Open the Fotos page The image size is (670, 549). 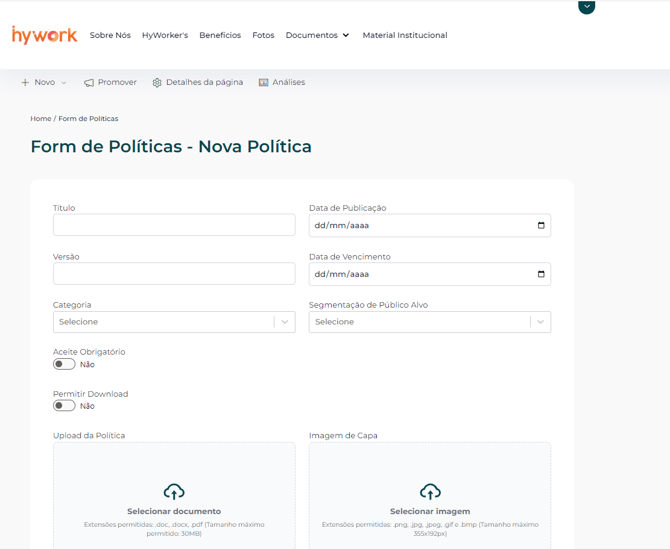(x=263, y=35)
